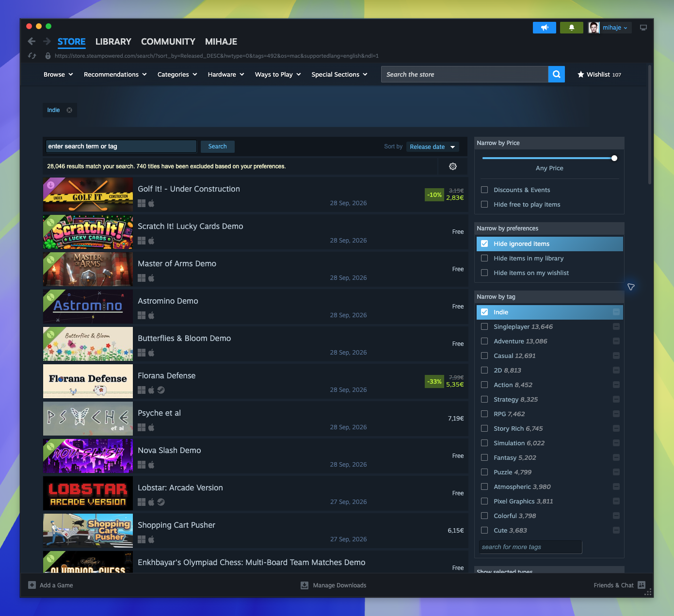This screenshot has width=674, height=616.
Task: Exclude Casual tag with its minus icon
Action: pos(616,356)
